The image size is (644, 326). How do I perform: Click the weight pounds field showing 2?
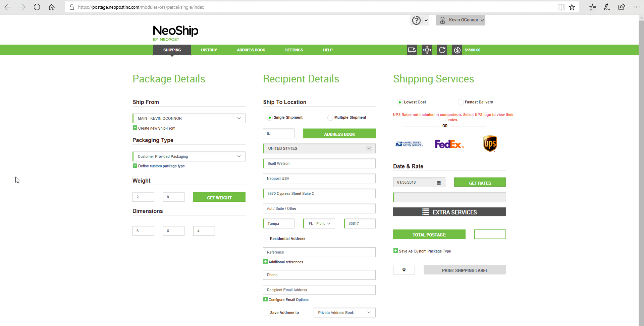point(143,197)
